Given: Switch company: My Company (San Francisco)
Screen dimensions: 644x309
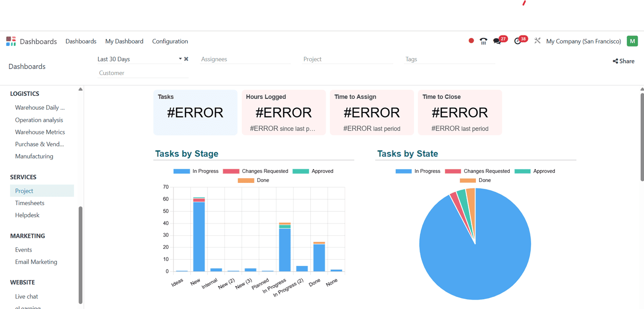Looking at the screenshot, I should coord(583,41).
